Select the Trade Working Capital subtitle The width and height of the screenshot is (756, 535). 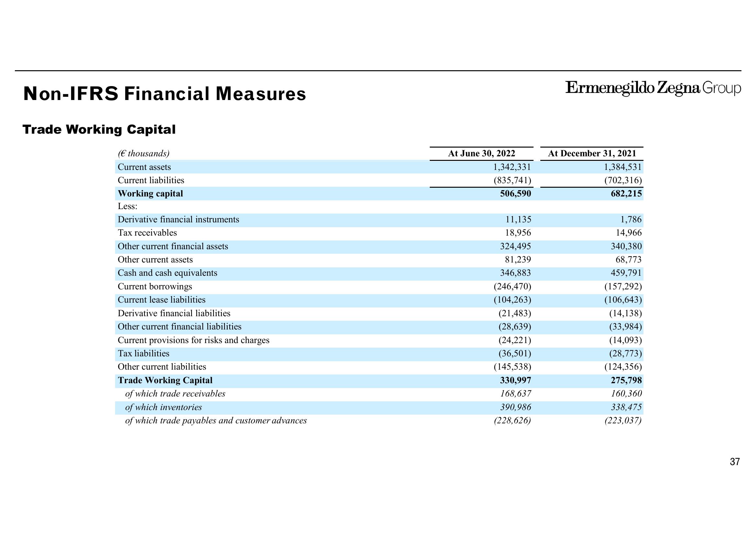(x=99, y=129)
